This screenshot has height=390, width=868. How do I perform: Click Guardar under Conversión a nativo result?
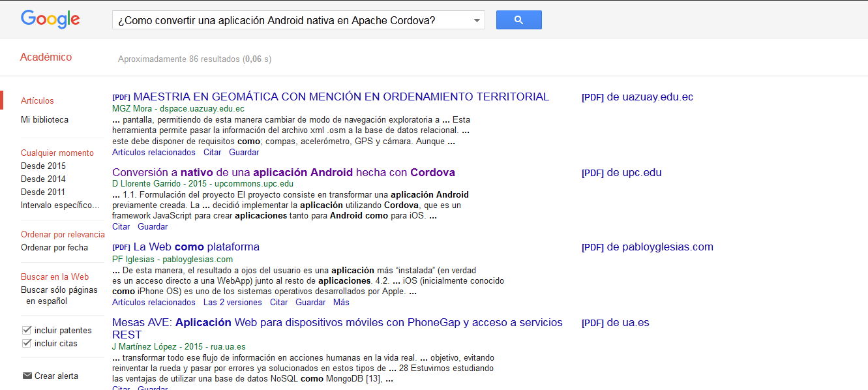coord(153,227)
